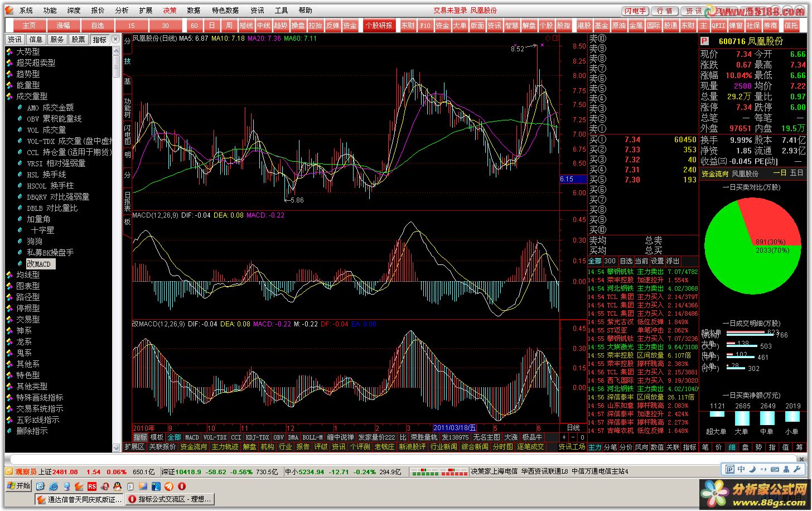The width and height of the screenshot is (812, 511).
Task: Click the 自选 toolbar button
Action: (x=97, y=26)
